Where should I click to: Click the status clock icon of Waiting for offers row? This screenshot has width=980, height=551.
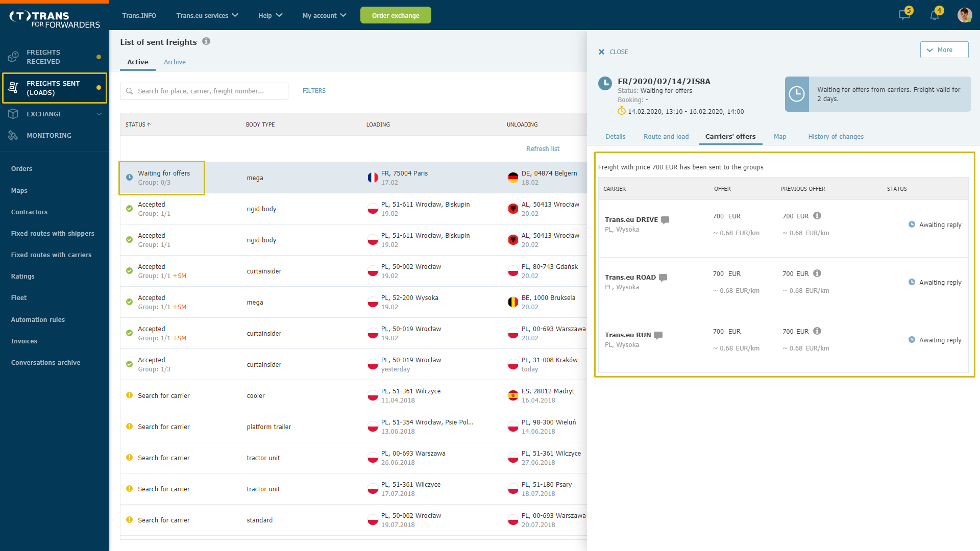pyautogui.click(x=130, y=178)
